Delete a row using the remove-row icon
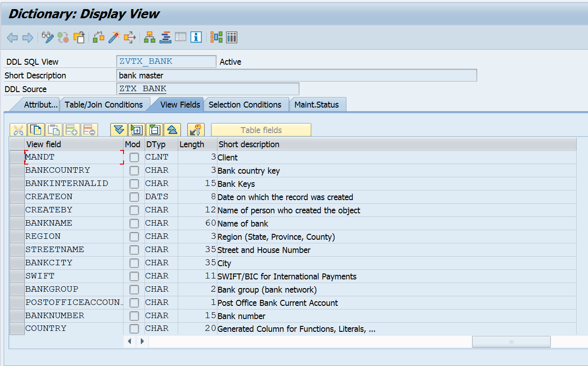Screen dimensions: 588x366 click(x=89, y=130)
